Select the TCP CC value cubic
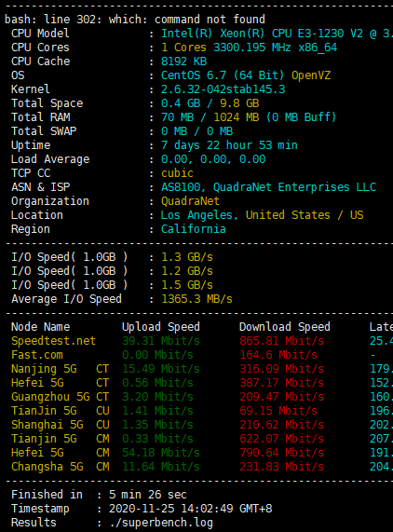This screenshot has height=532, width=393. (x=177, y=172)
